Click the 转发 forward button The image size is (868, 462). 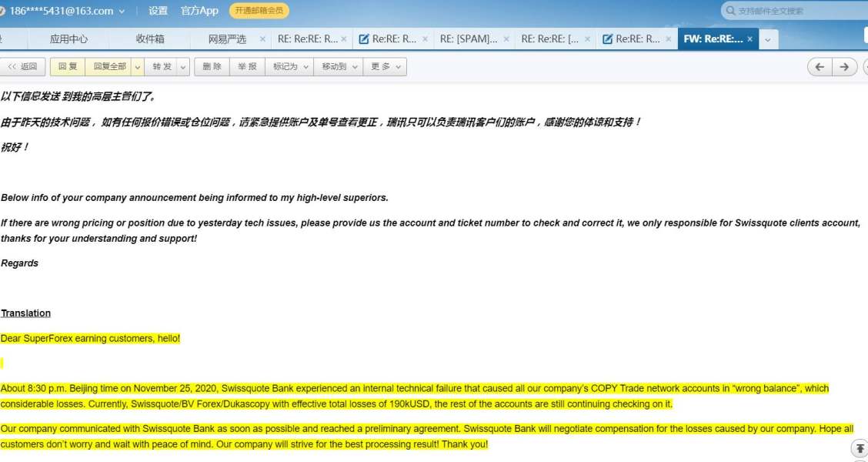click(x=162, y=66)
